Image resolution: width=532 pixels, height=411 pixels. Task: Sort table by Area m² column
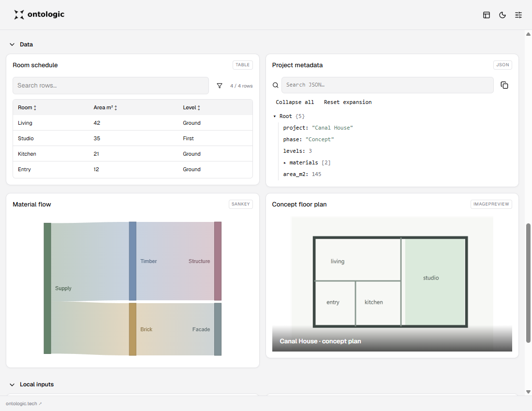point(105,107)
